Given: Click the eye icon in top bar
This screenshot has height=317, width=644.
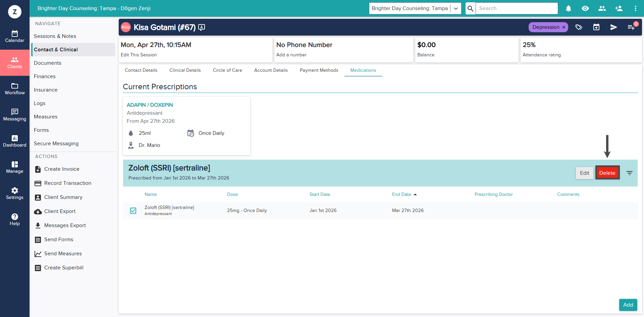Looking at the screenshot, I should click(585, 8).
